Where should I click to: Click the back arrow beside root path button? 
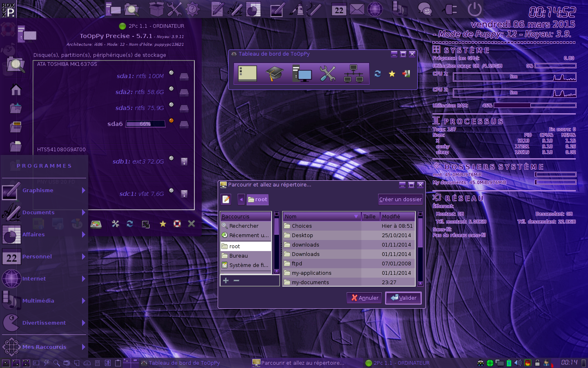[x=241, y=199]
